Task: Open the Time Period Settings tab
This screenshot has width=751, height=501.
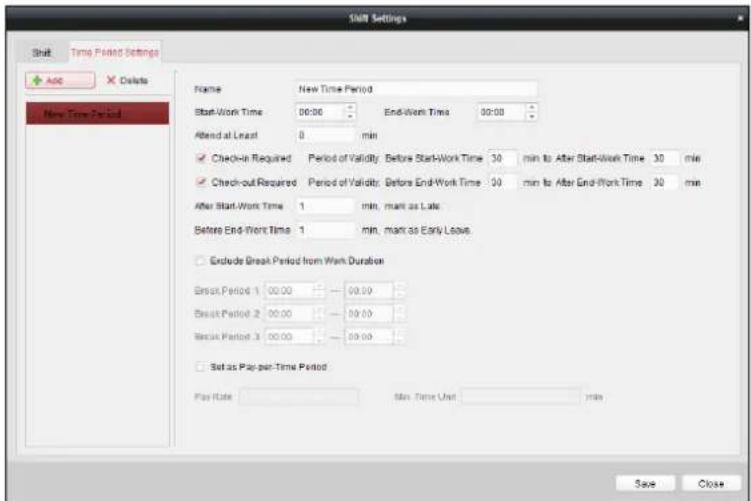Action: pos(114,52)
